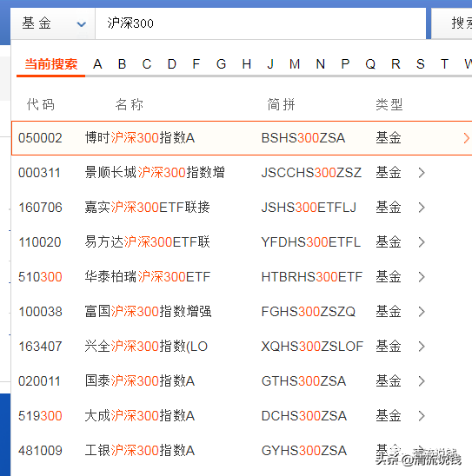
Task: Click pinyin abbreviation HTBRHS300ETF
Action: tap(312, 277)
